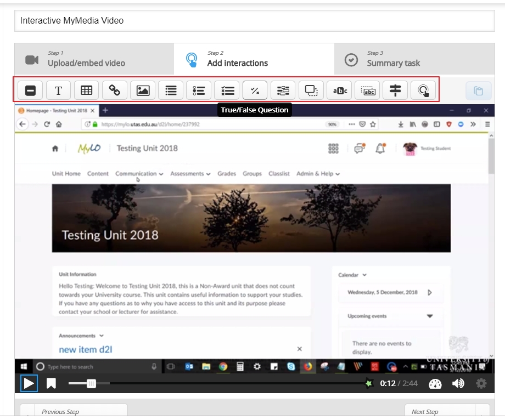The width and height of the screenshot is (505, 420).
Task: Mute the video volume
Action: [458, 383]
